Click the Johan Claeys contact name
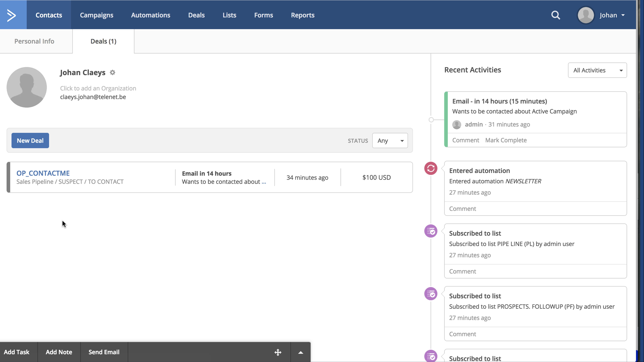The width and height of the screenshot is (644, 362). pos(83,72)
